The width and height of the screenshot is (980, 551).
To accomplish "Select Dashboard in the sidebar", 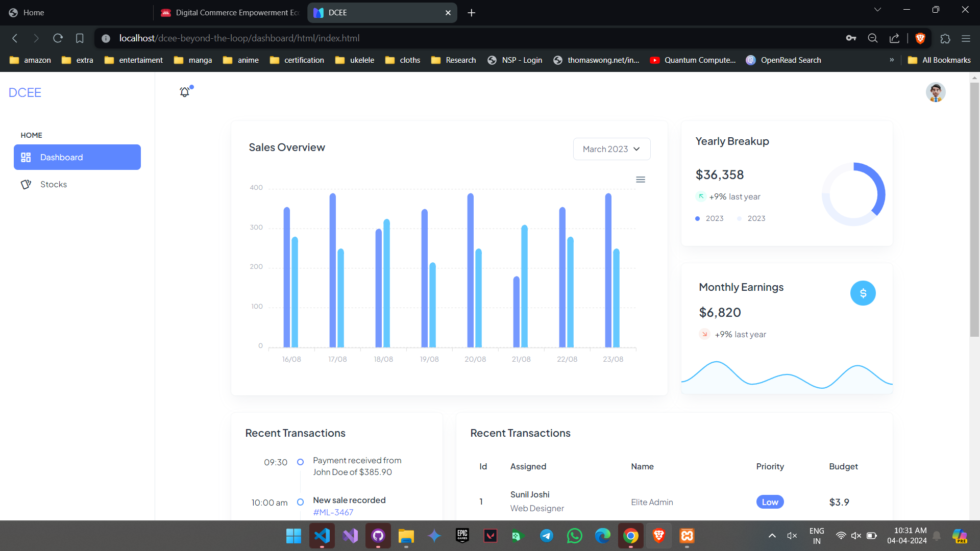I will [77, 157].
